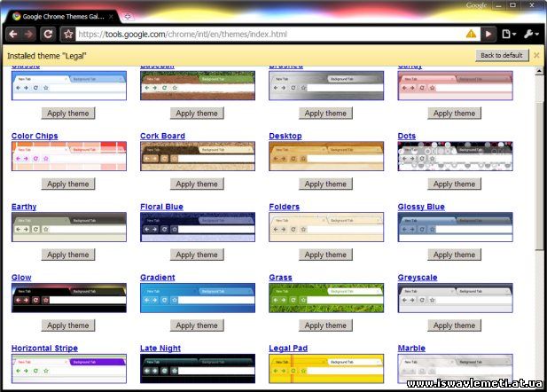Open the Marble theme link
The width and height of the screenshot is (547, 392).
411,348
